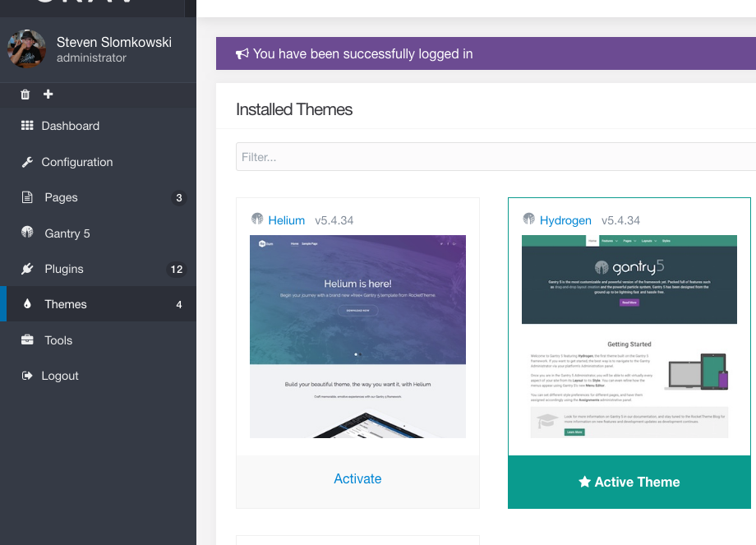Click the plus add icon in sidebar
This screenshot has height=545, width=756.
48,94
